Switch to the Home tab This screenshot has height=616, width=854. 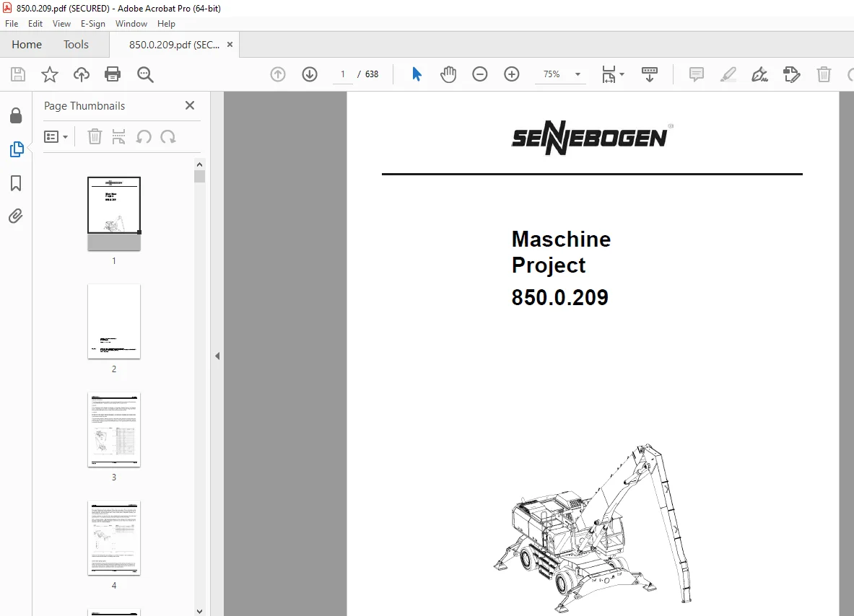pos(27,45)
